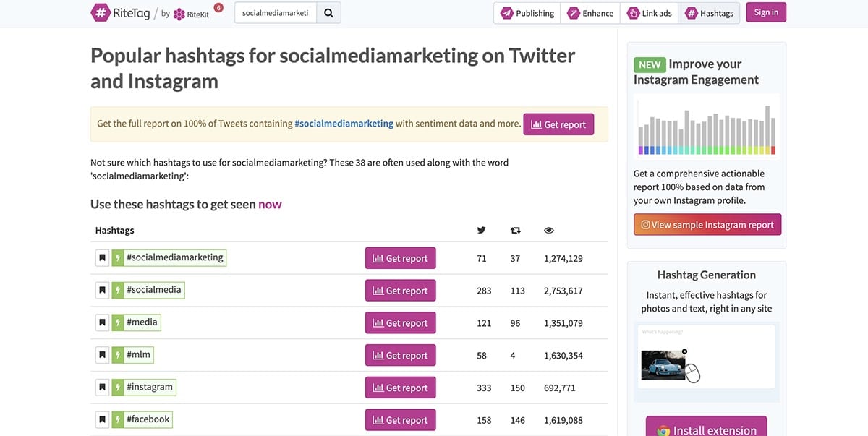Toggle bookmark for the #media hashtag

102,323
